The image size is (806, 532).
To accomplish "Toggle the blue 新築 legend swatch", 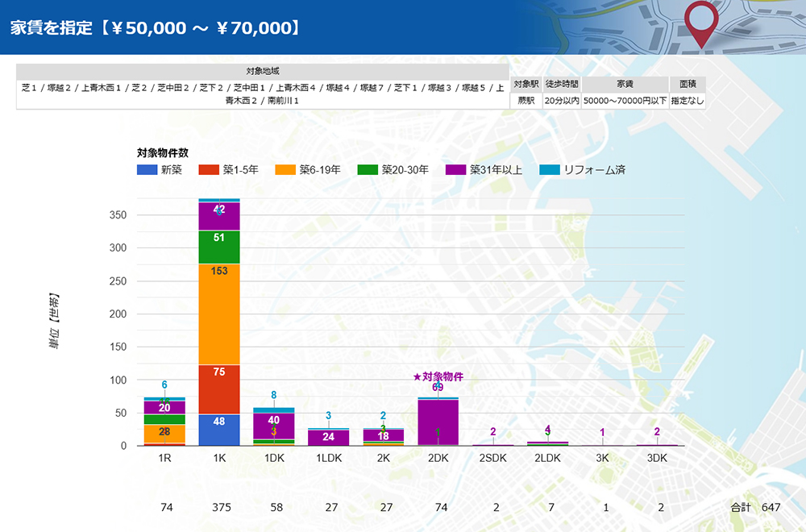I will [x=147, y=169].
